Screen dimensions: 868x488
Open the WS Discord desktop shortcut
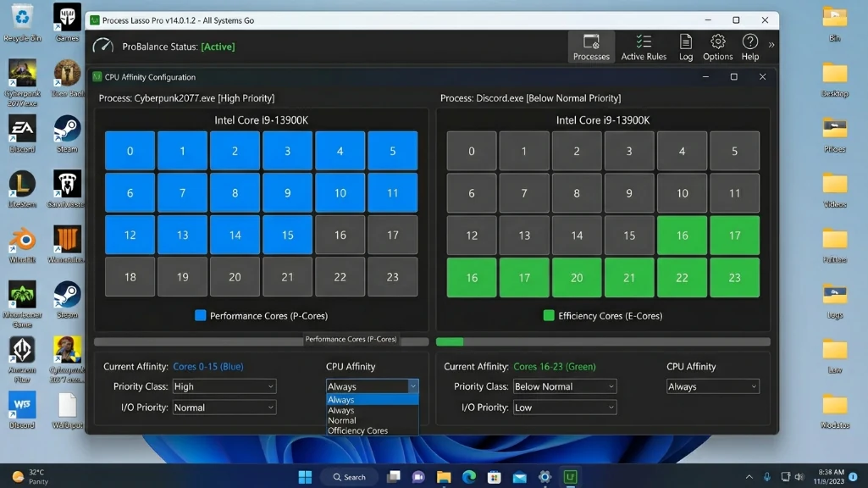22,410
